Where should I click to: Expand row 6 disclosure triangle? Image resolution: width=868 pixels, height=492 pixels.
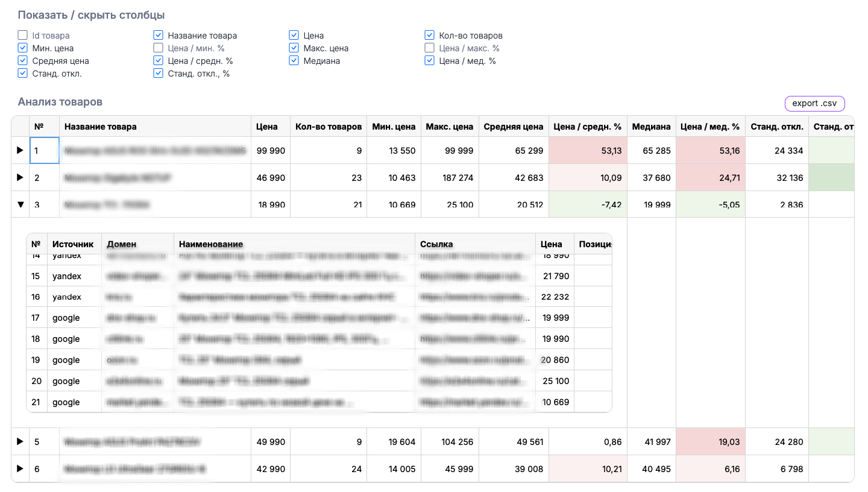(20, 469)
